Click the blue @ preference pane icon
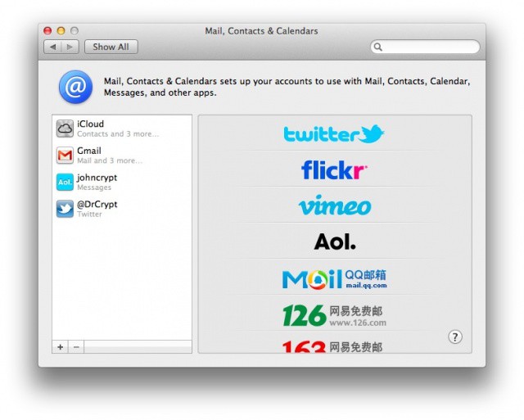 (x=76, y=87)
